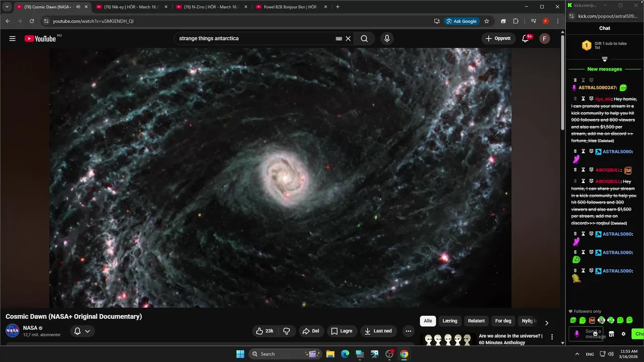
Task: Open the 60 Minutes Anthology video thumbnail
Action: point(448,339)
